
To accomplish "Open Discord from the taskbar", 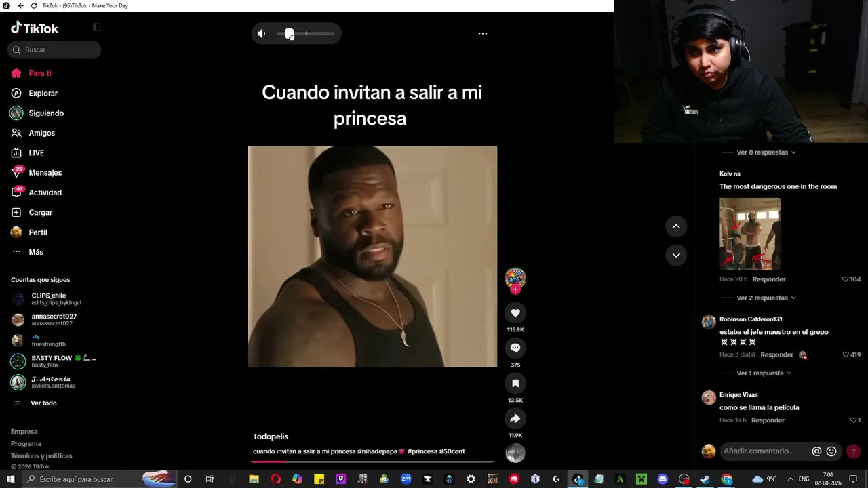I will click(663, 479).
